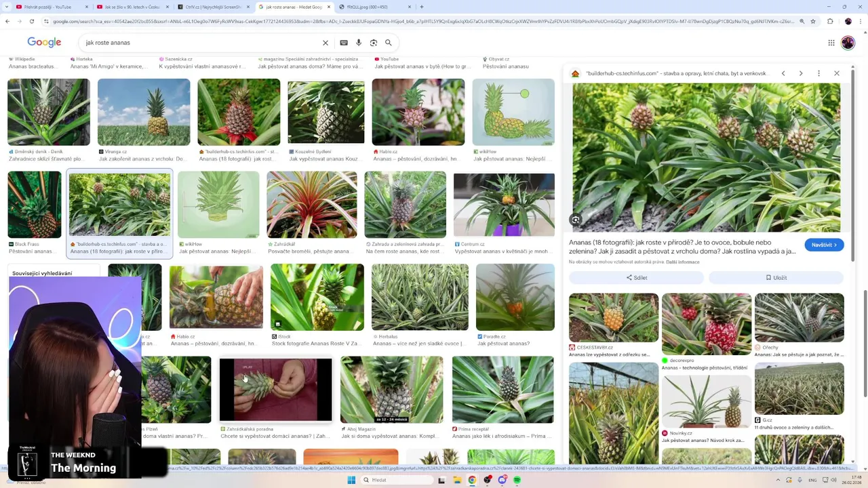Click the Sdílet share button
This screenshot has width=868, height=488.
click(636, 277)
